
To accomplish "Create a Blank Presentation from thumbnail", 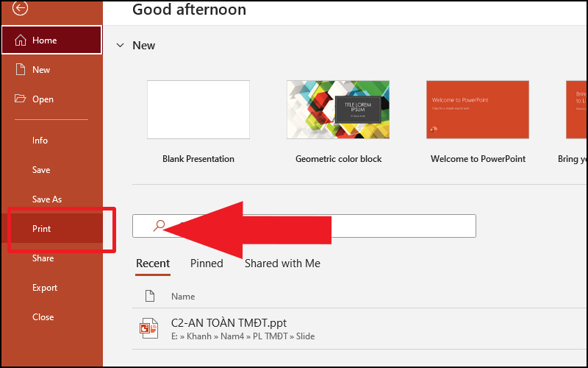I will click(x=198, y=110).
